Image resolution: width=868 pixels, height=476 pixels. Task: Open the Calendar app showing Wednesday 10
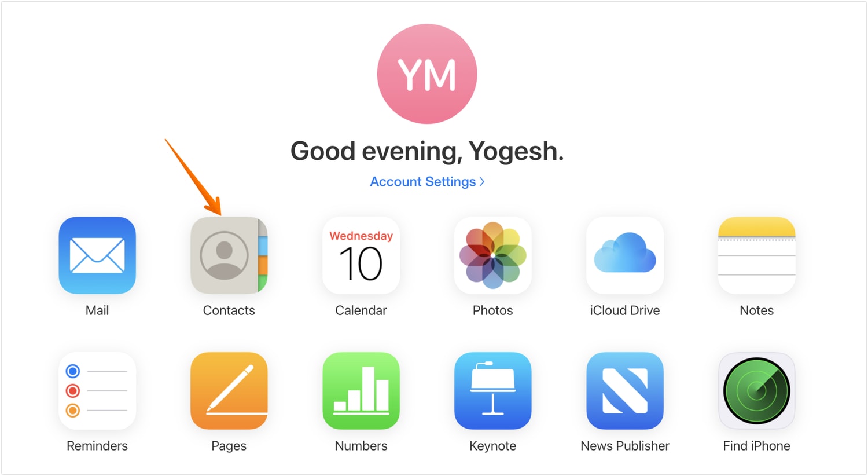pyautogui.click(x=361, y=255)
